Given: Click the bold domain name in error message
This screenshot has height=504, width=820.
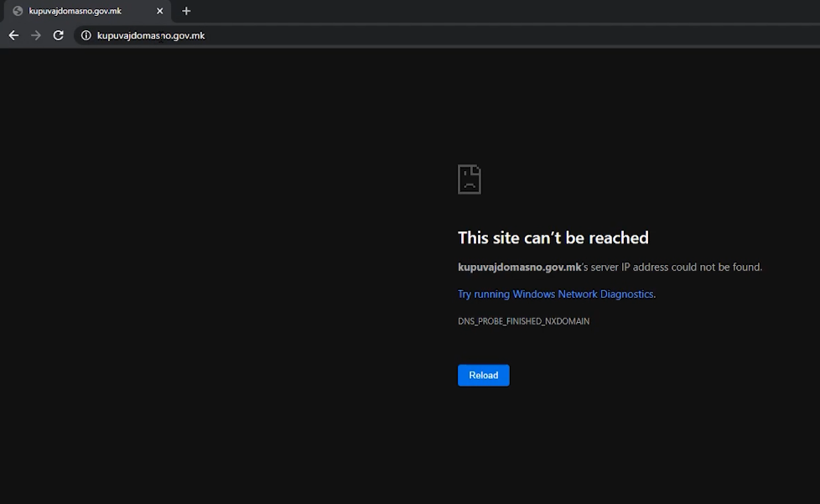Looking at the screenshot, I should point(519,268).
